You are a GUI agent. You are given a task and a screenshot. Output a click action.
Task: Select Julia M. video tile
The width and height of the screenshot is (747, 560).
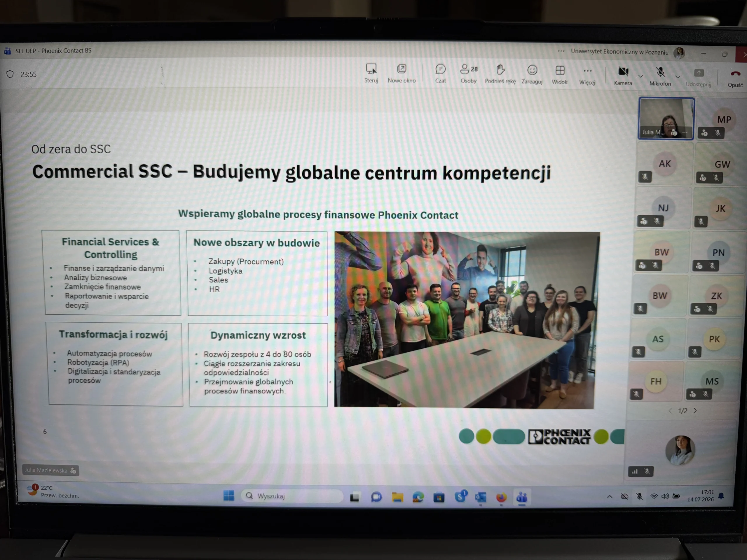click(x=666, y=118)
